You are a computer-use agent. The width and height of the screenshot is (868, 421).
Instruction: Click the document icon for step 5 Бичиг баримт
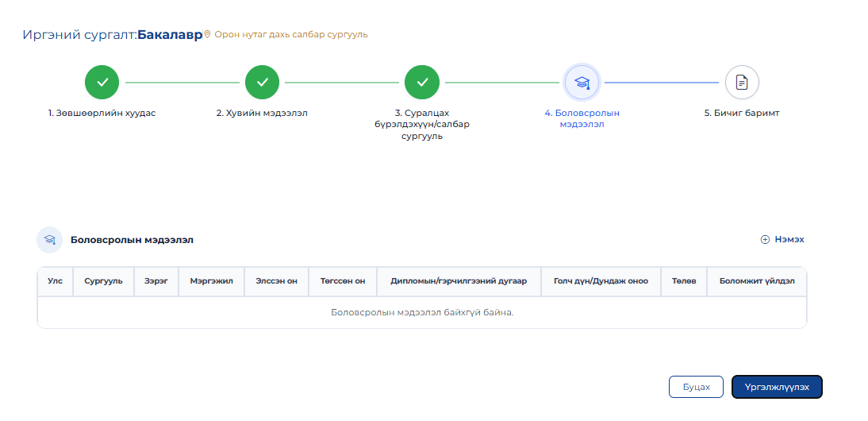pyautogui.click(x=742, y=83)
